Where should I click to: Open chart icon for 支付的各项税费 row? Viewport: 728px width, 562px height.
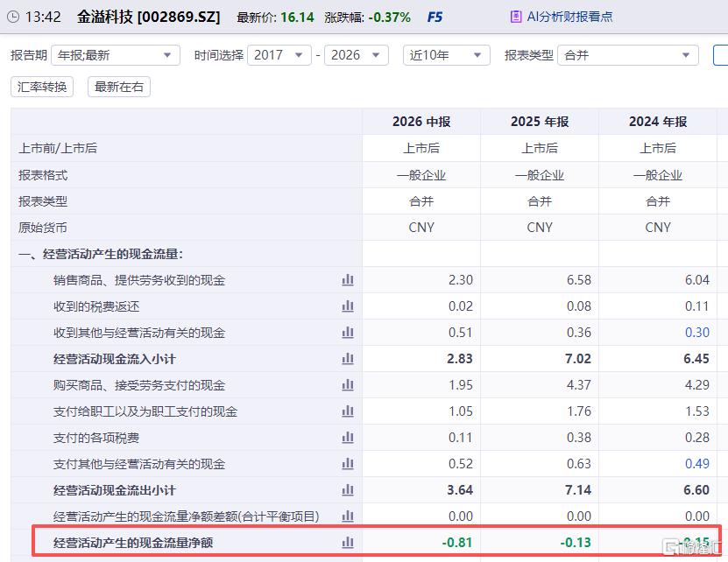tap(348, 437)
